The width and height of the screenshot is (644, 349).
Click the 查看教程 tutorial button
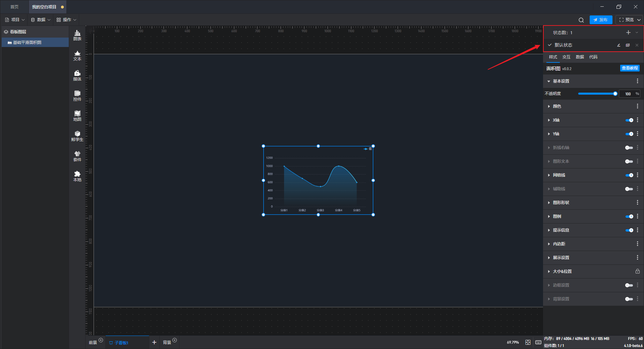tap(630, 68)
